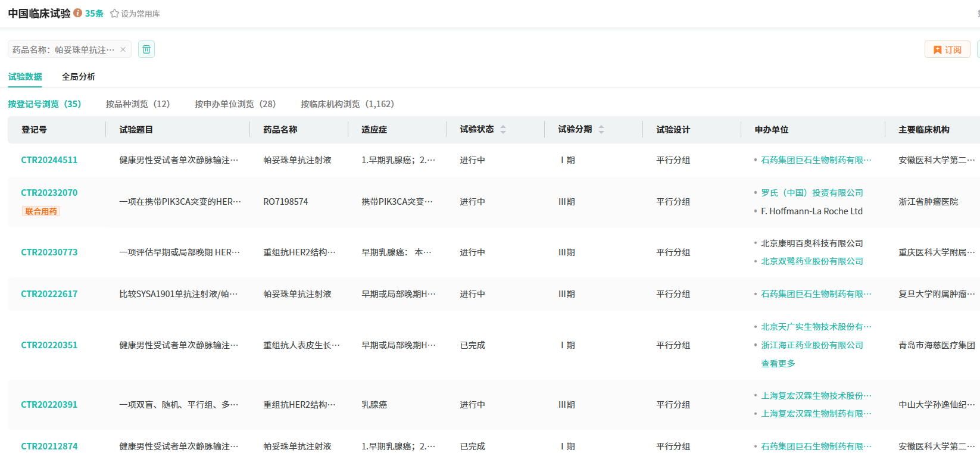Click the 订阅 subscribe button

947,49
